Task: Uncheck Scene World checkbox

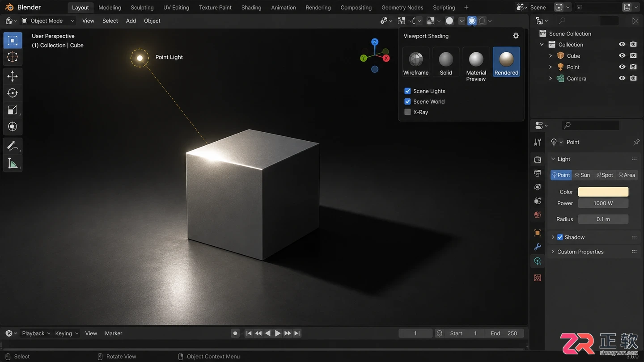Action: [407, 101]
